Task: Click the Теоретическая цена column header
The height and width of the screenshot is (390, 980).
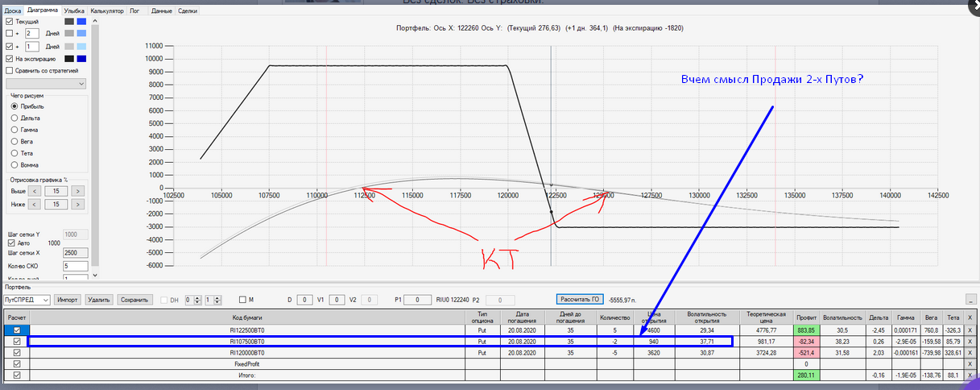Action: (766, 317)
